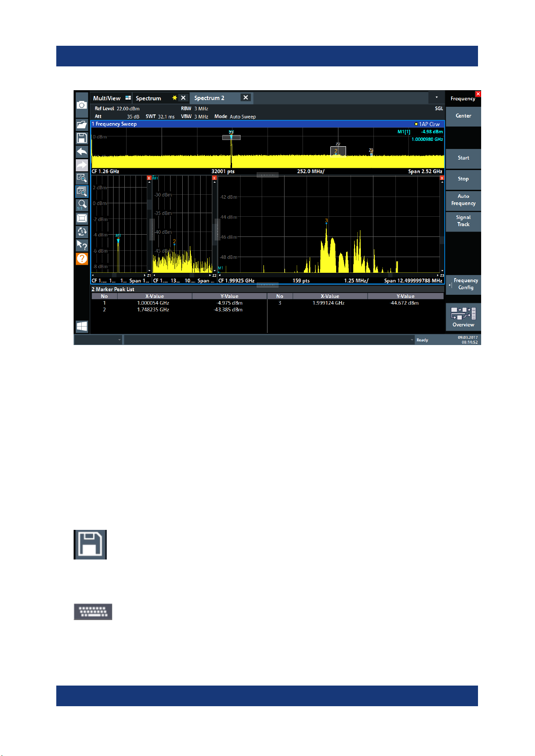Click the splitter handle above Marker Peak List
Image resolution: width=535 pixels, height=756 pixels.
coord(267,284)
